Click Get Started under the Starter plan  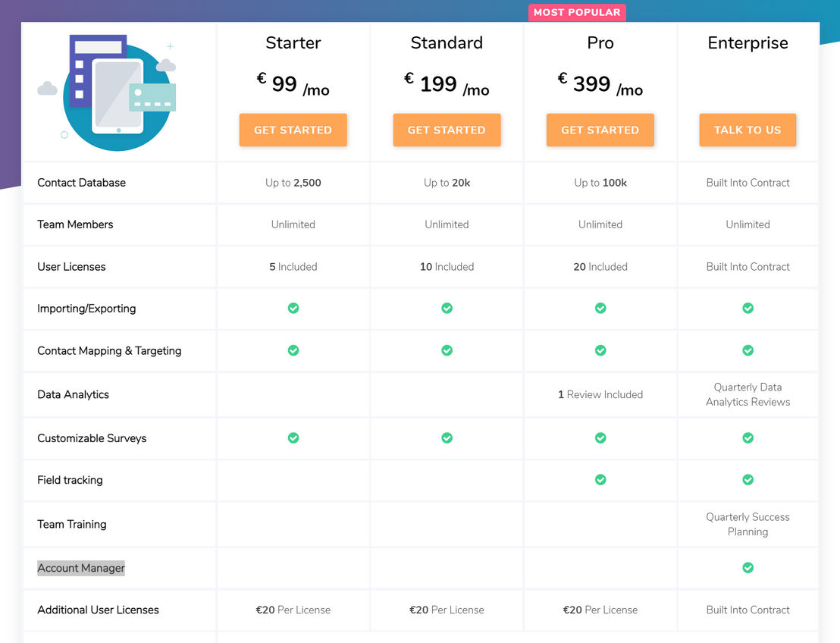(x=293, y=130)
